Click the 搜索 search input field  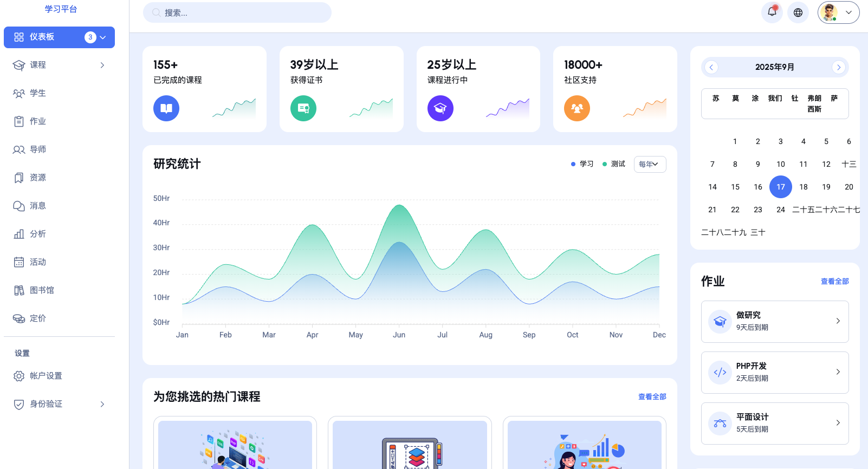[238, 12]
